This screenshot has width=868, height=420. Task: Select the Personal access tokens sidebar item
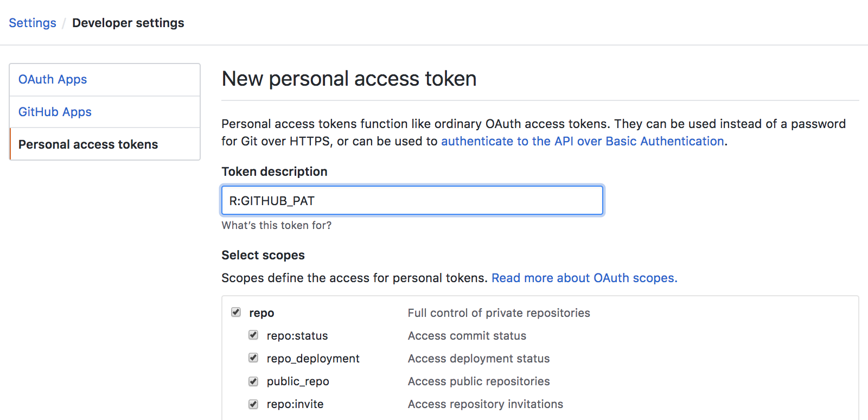(x=88, y=144)
